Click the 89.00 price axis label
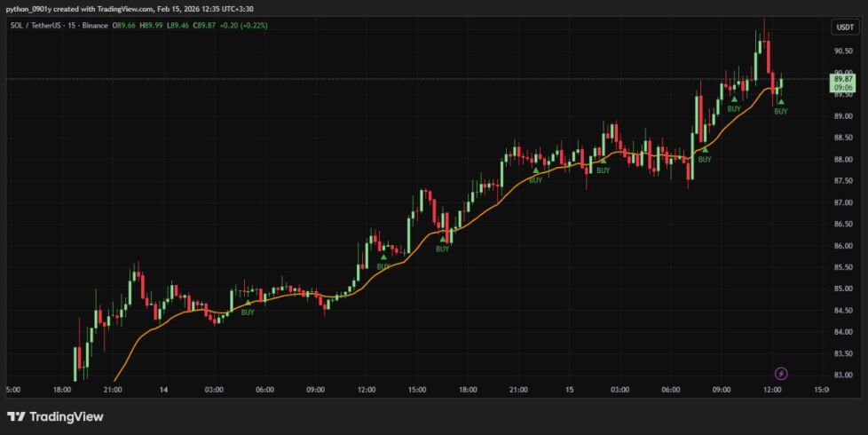Image resolution: width=868 pixels, height=435 pixels. click(x=844, y=116)
